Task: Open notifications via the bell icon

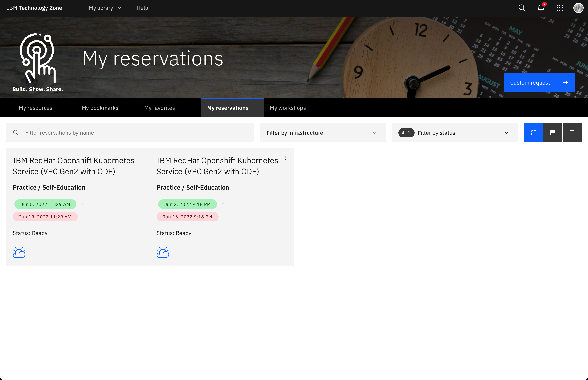Action: [540, 8]
